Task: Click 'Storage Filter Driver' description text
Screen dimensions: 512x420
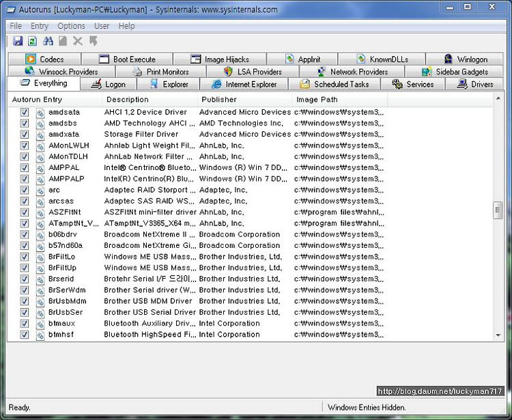Action: point(141,135)
